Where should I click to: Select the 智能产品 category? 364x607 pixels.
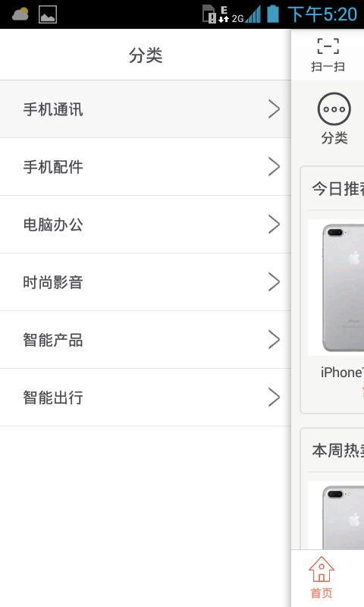pos(146,340)
